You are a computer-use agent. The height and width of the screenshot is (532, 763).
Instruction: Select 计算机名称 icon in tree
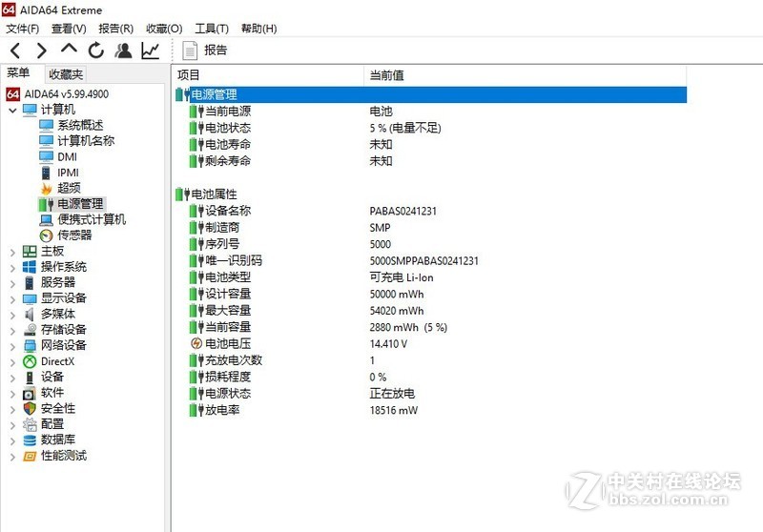click(x=46, y=141)
